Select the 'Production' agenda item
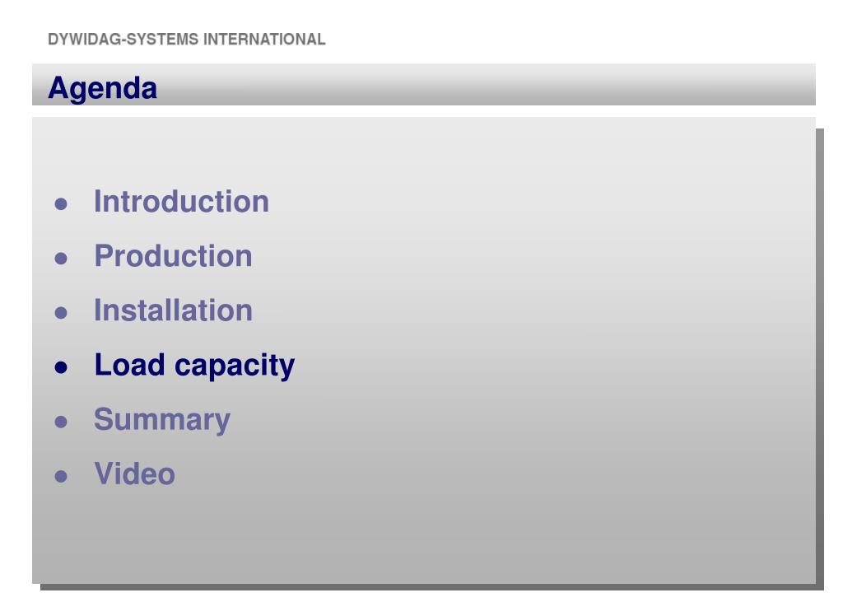The width and height of the screenshot is (843, 616). point(173,256)
